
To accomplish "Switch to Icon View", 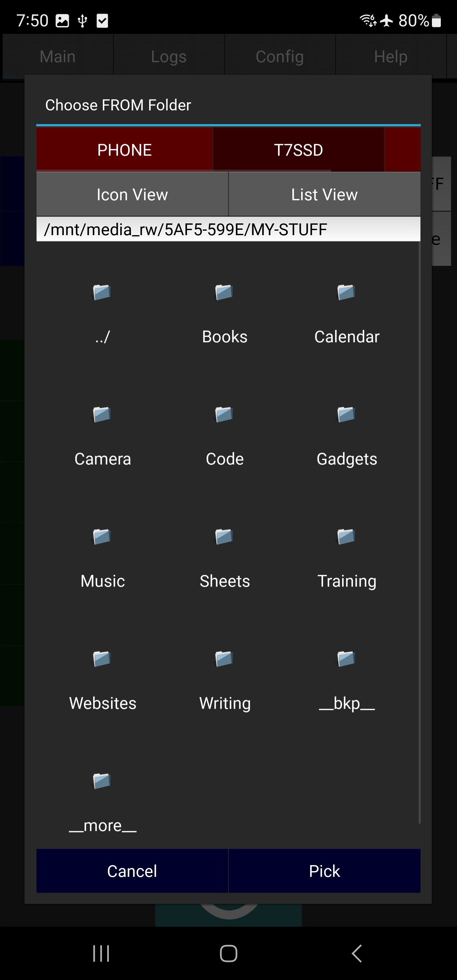I will coord(132,195).
